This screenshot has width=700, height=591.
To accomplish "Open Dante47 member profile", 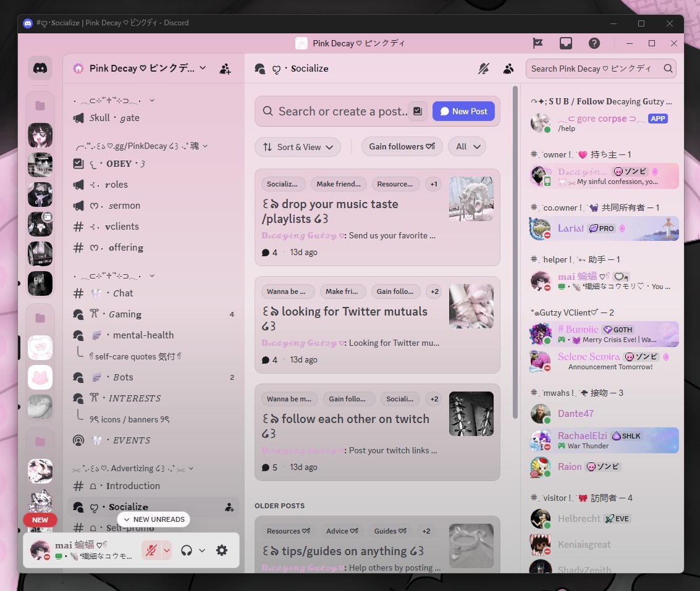I will click(604, 414).
